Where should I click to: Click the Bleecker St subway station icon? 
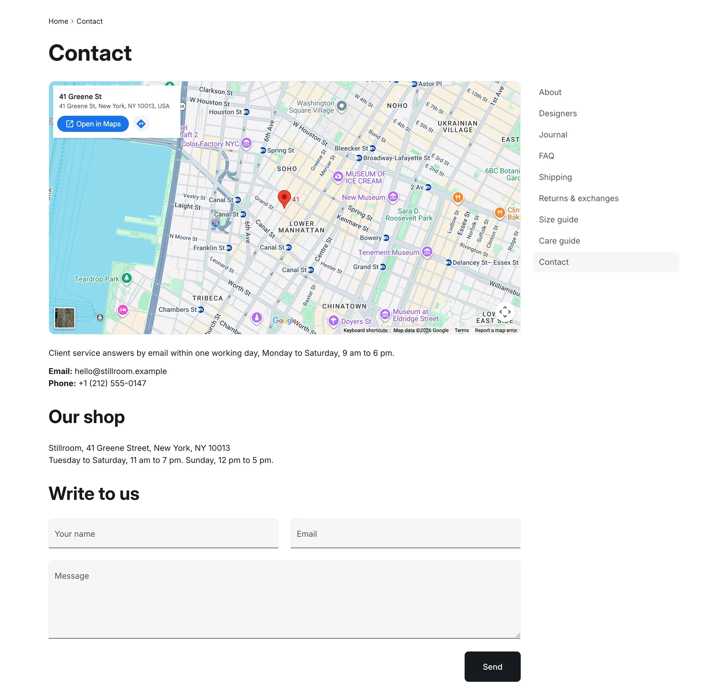373,149
